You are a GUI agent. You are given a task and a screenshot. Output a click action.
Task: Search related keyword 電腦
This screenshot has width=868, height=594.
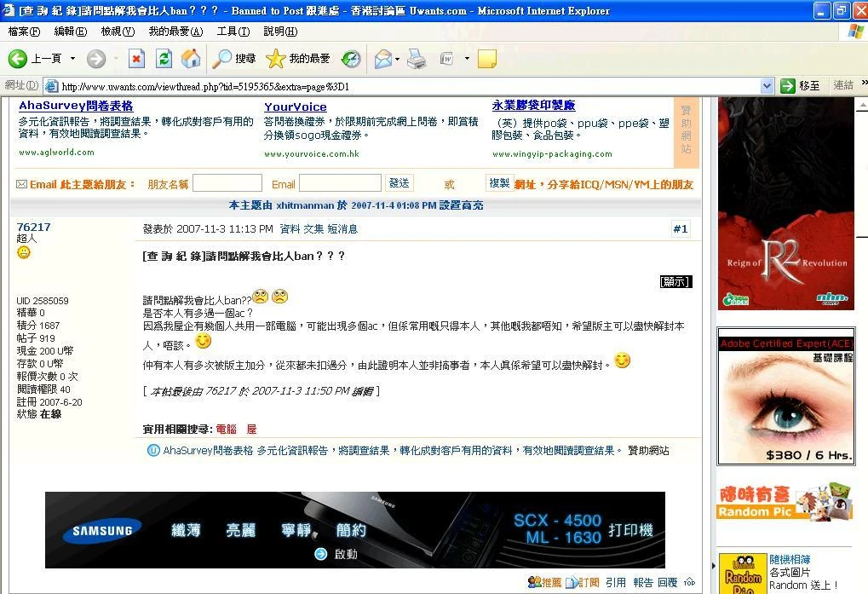[x=226, y=429]
